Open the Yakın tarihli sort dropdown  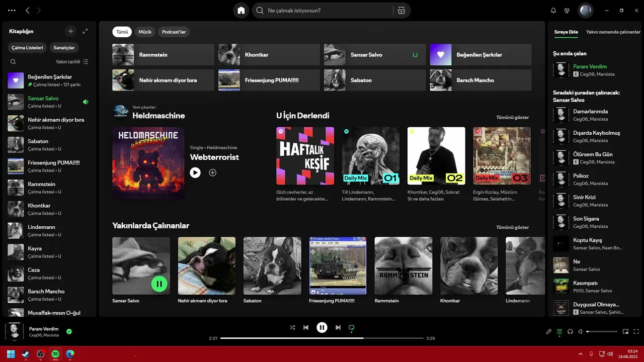(x=72, y=62)
